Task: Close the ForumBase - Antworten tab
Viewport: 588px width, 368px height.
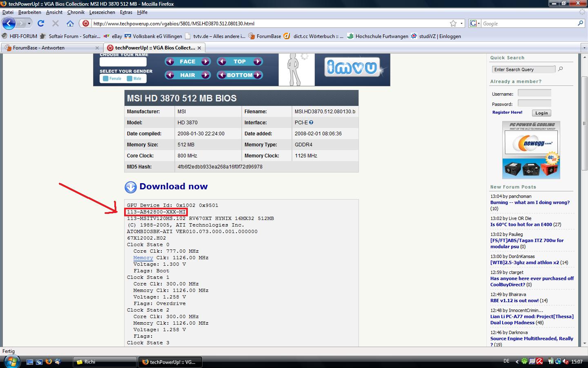Action: tap(97, 48)
